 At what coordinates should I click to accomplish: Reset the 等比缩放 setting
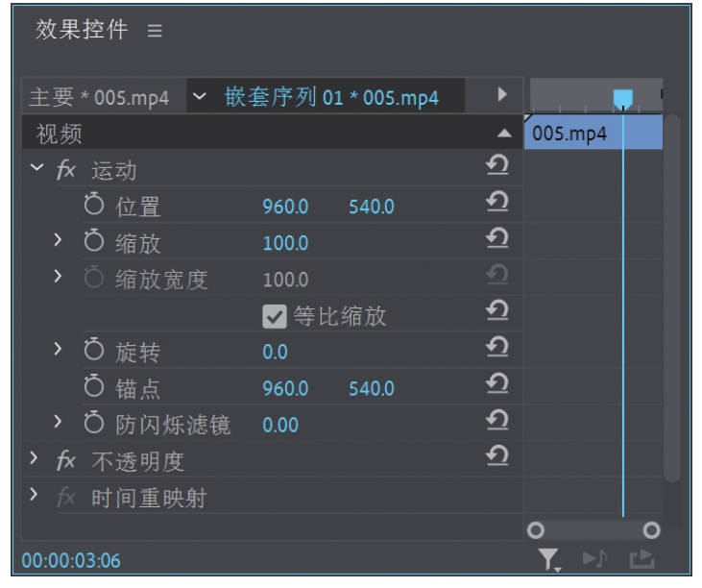tap(497, 310)
